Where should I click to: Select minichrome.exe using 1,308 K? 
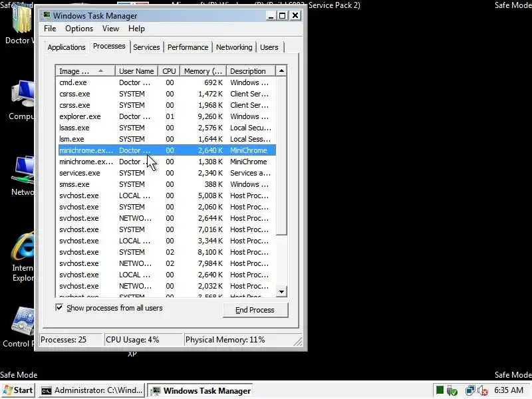(x=166, y=162)
